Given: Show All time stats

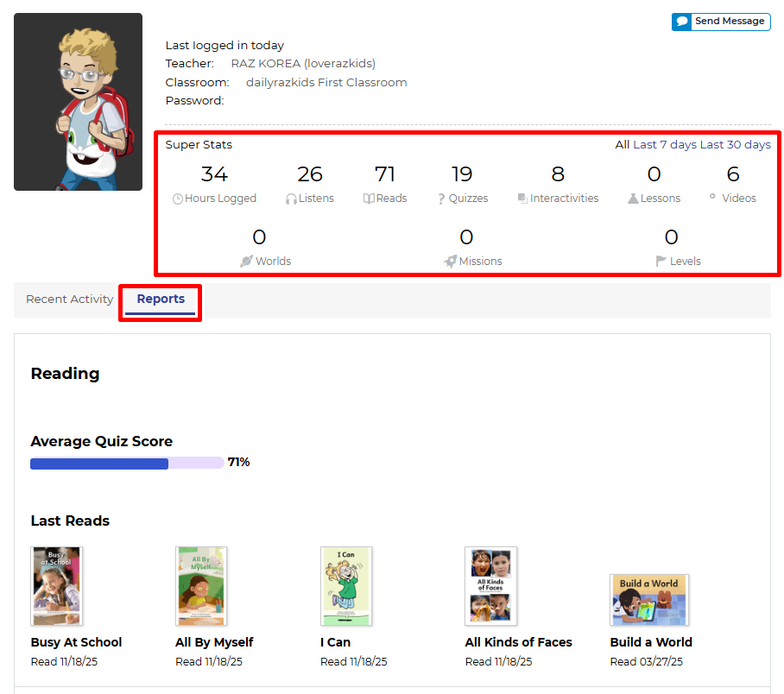Looking at the screenshot, I should pyautogui.click(x=622, y=145).
